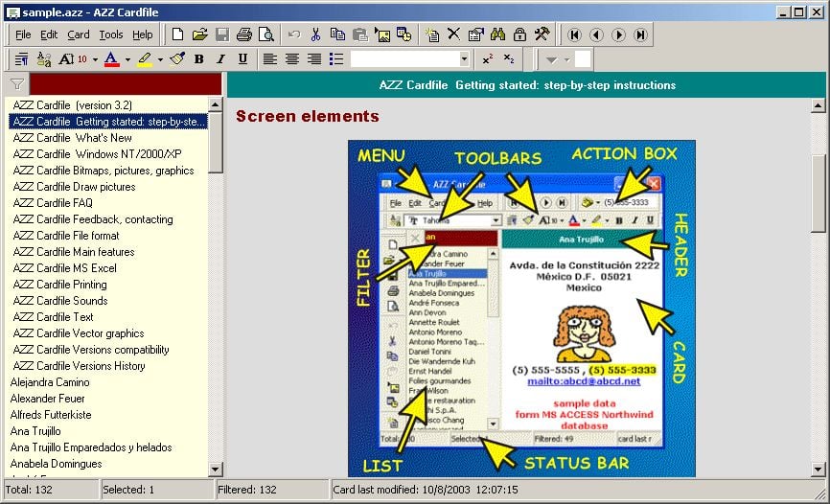This screenshot has height=504, width=830.
Task: Select the format painter brush
Action: [x=177, y=58]
